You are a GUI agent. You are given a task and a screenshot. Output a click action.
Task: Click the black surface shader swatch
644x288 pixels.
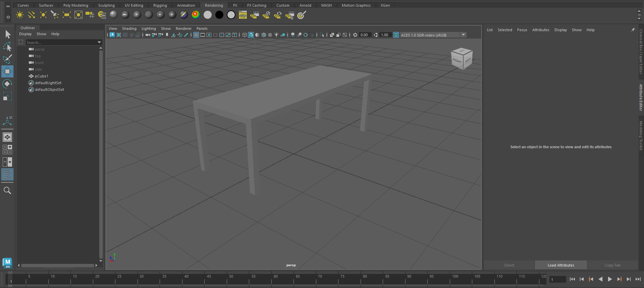coord(219,15)
